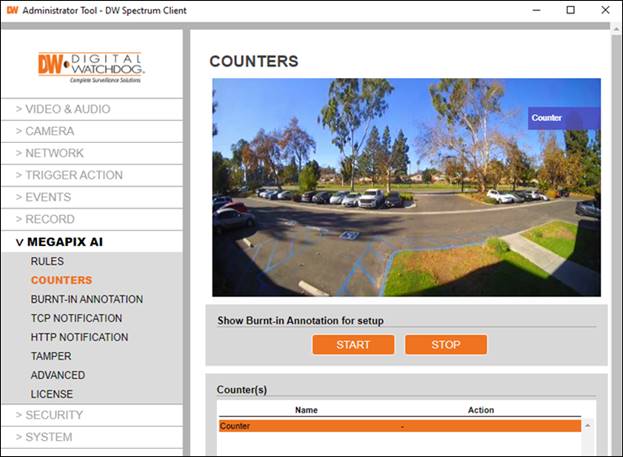Click the DW app icon in title bar
The width and height of the screenshot is (623, 457).
point(11,10)
